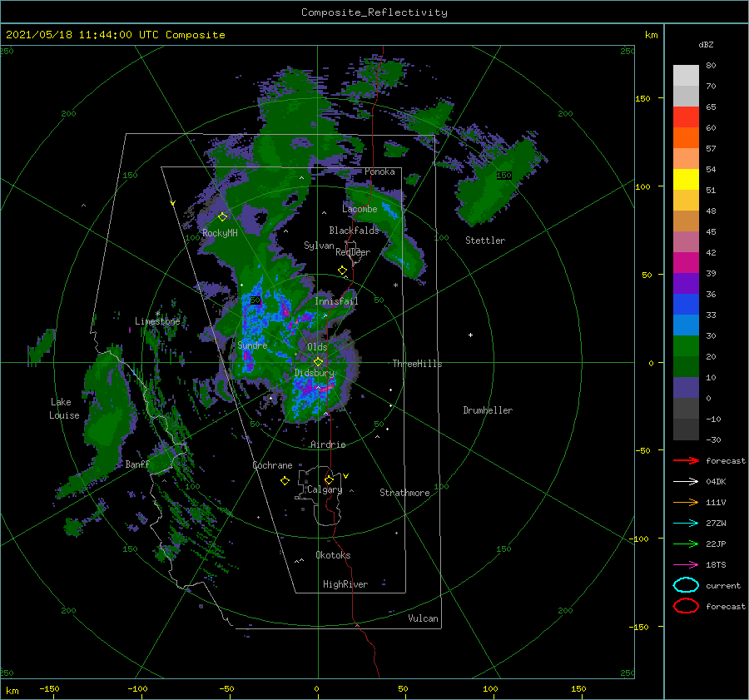Image resolution: width=749 pixels, height=700 pixels.
Task: Click the yellow diamond marker below Cochrane
Action: [x=285, y=481]
